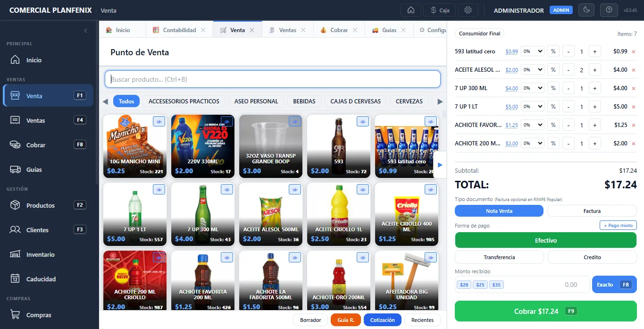This screenshot has height=329, width=644.
Task: Apply percent discount on 7 UP 1 LT
Action: [553, 107]
